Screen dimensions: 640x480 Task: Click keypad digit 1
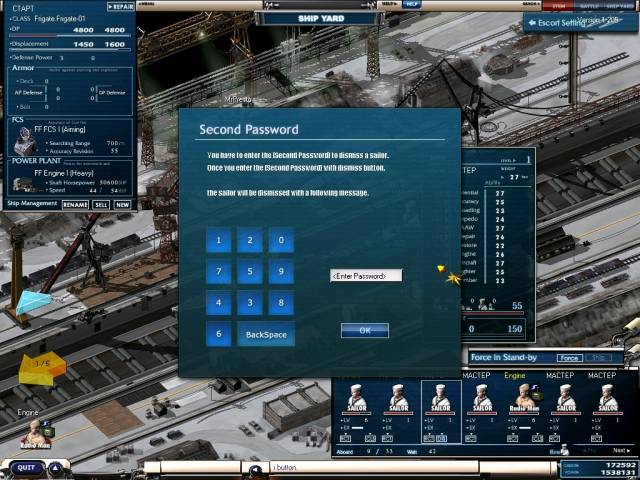tap(218, 240)
